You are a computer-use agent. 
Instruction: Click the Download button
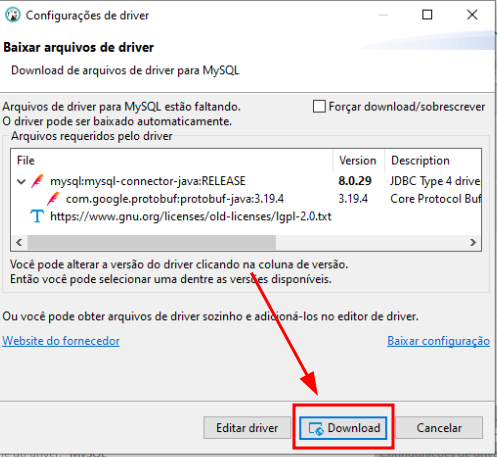point(343,428)
